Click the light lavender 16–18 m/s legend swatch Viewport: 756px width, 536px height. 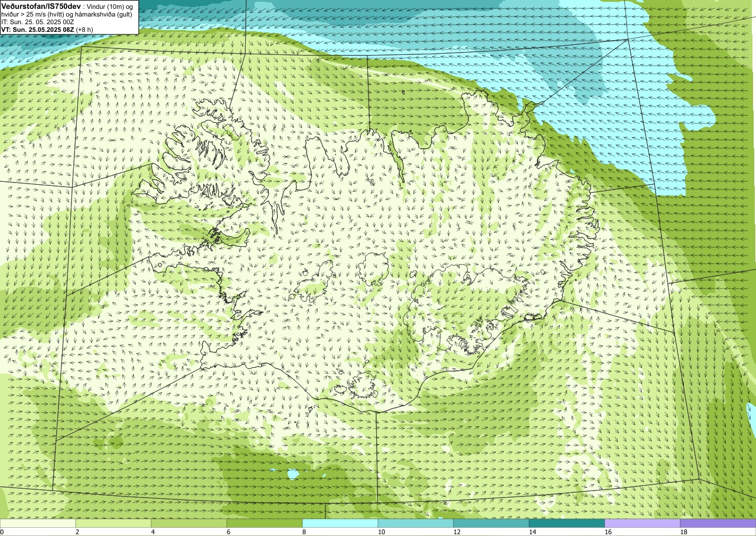pyautogui.click(x=643, y=523)
